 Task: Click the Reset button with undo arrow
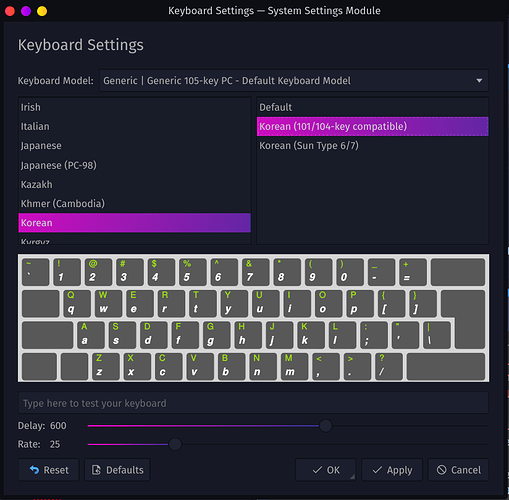pos(49,470)
